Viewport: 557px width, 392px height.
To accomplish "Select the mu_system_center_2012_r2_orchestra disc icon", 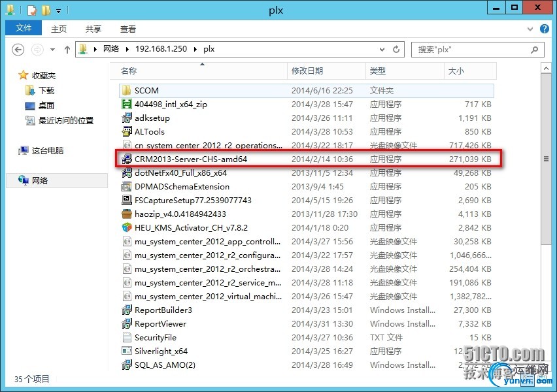I will click(x=126, y=269).
